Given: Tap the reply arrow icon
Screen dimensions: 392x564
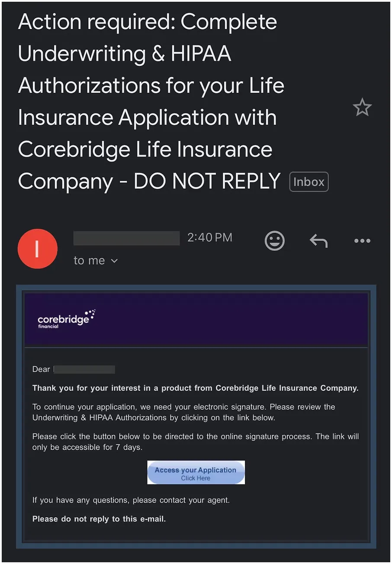Looking at the screenshot, I should tap(318, 241).
